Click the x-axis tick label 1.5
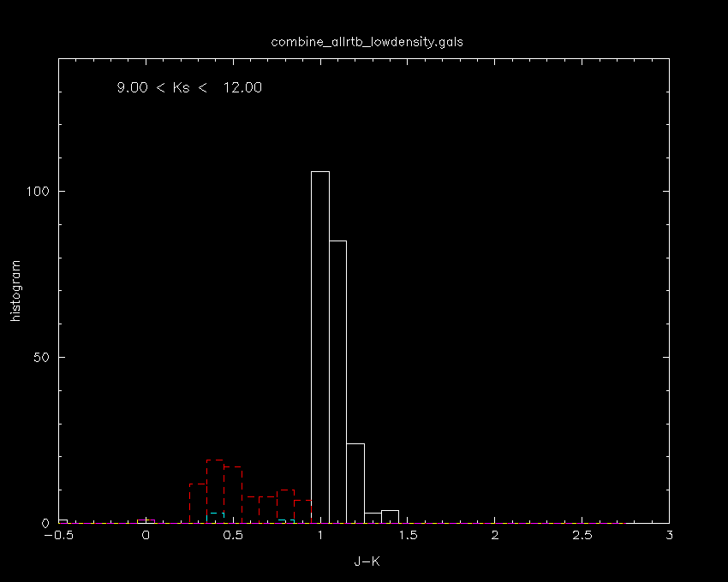 [408, 536]
